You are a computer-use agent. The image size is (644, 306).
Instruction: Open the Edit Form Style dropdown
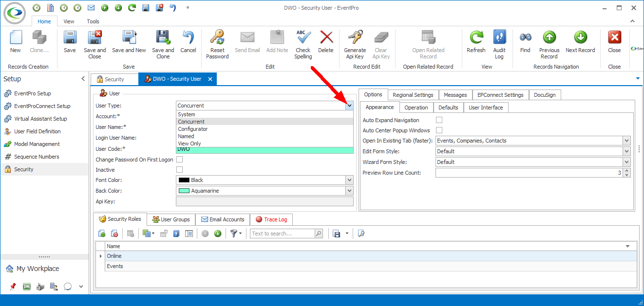[x=626, y=151]
